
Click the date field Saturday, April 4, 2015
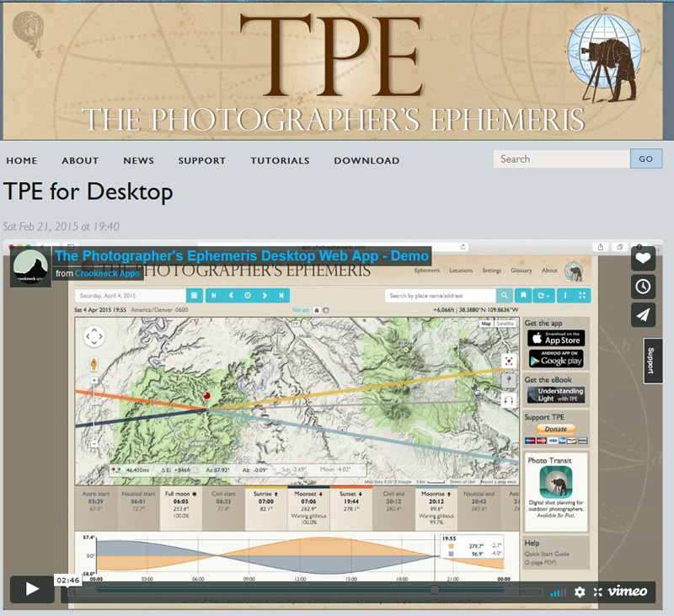pyautogui.click(x=131, y=295)
